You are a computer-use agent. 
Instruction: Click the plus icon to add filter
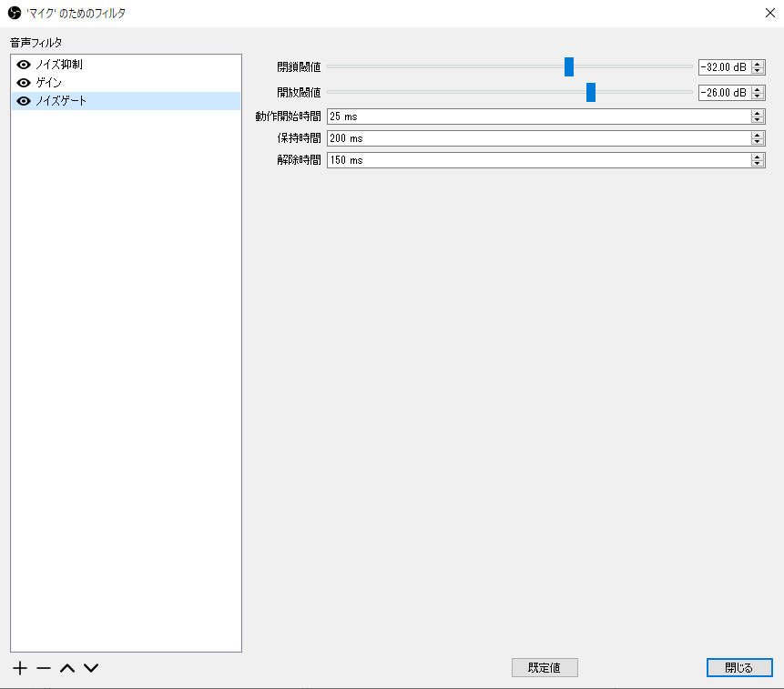[20, 668]
